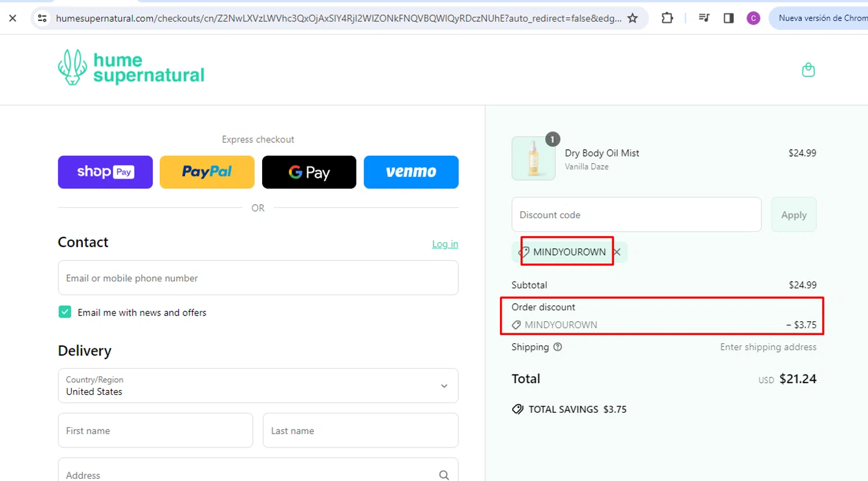Focus the Email or mobile phone number field
This screenshot has width=868, height=481.
click(x=258, y=278)
